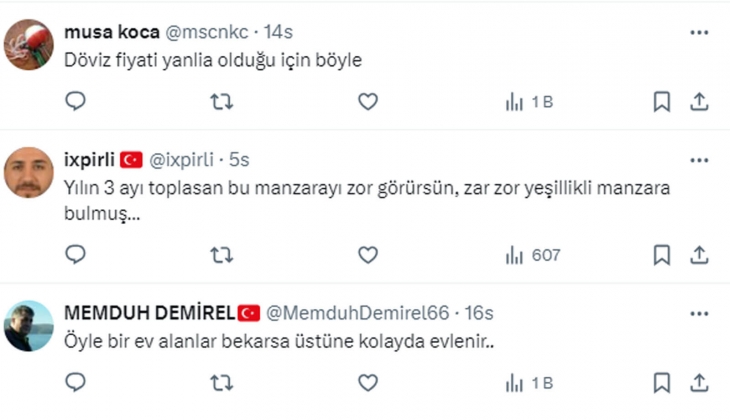730x420 pixels.
Task: Open more options for musa koca's tweet
Action: (x=700, y=32)
